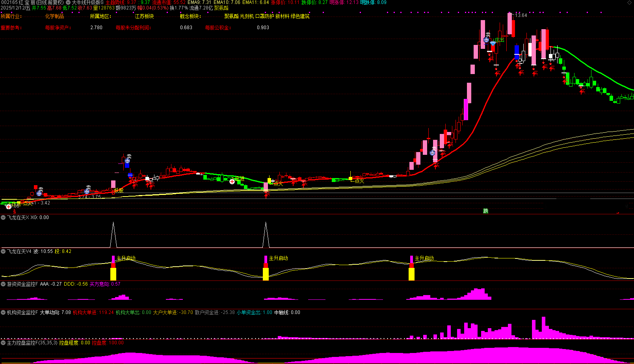The width and height of the screenshot is (634, 364).
Task: Click the 江苏板块 region link
Action: (144, 17)
